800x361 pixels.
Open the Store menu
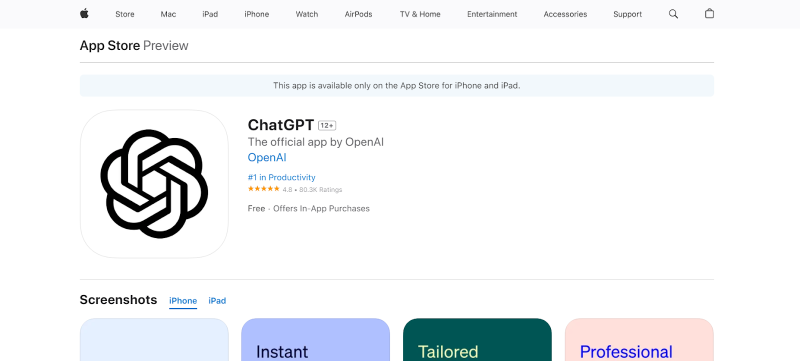[x=125, y=14]
